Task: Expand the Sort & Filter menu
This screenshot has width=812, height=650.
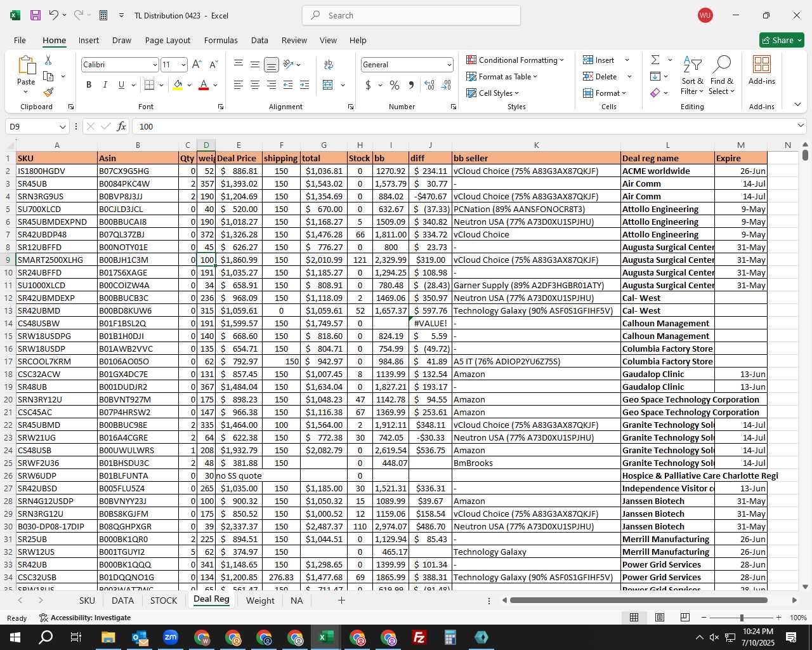Action: pyautogui.click(x=692, y=76)
